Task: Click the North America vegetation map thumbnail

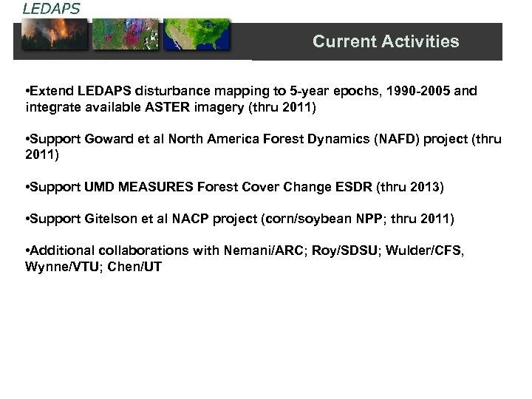Action: pyautogui.click(x=197, y=34)
